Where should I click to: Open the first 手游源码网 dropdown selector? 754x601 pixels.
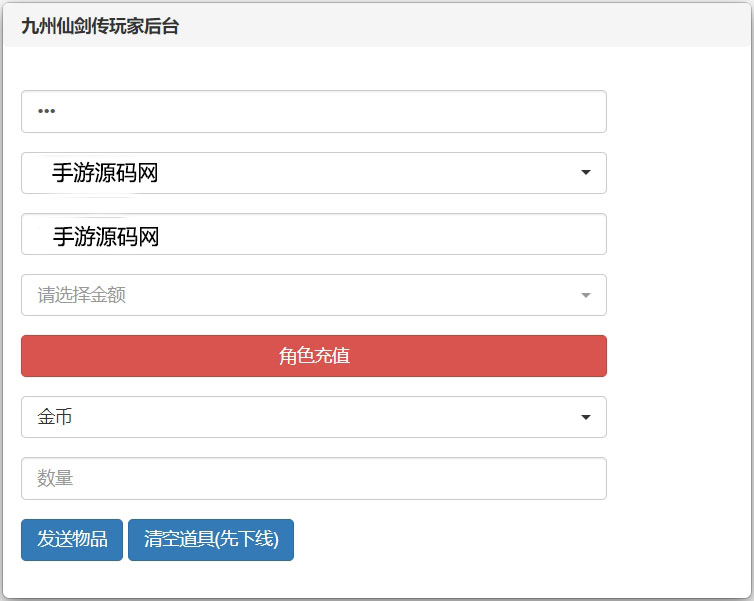pyautogui.click(x=313, y=173)
